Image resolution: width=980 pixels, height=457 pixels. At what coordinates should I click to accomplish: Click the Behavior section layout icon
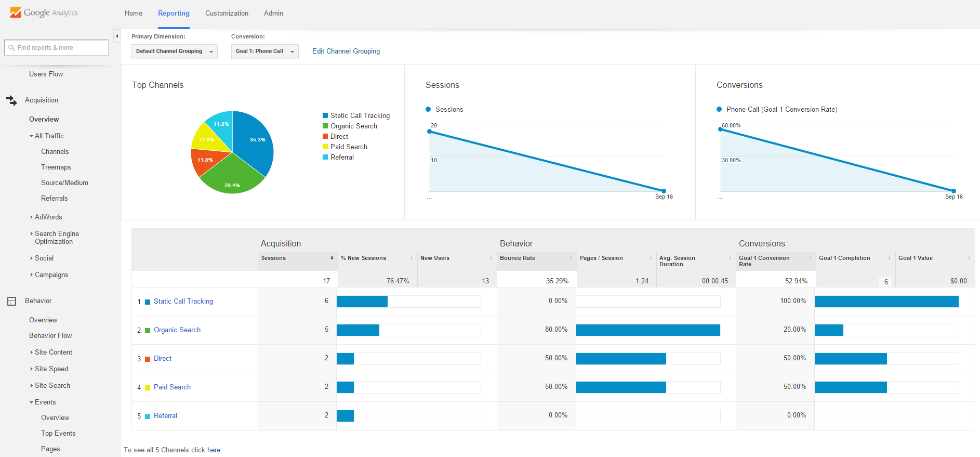(x=11, y=301)
